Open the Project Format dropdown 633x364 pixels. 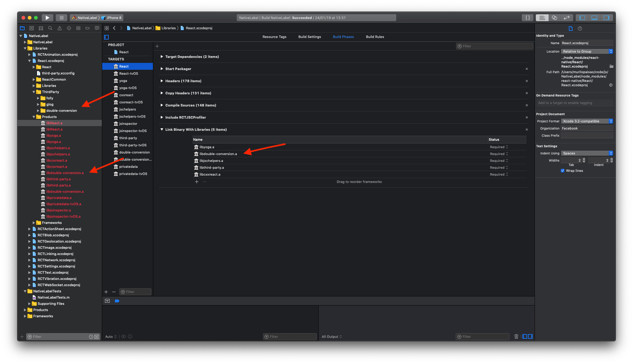pos(587,121)
